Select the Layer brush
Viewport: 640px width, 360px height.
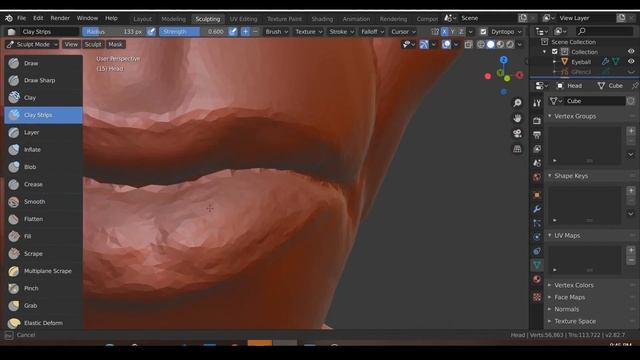click(43, 132)
